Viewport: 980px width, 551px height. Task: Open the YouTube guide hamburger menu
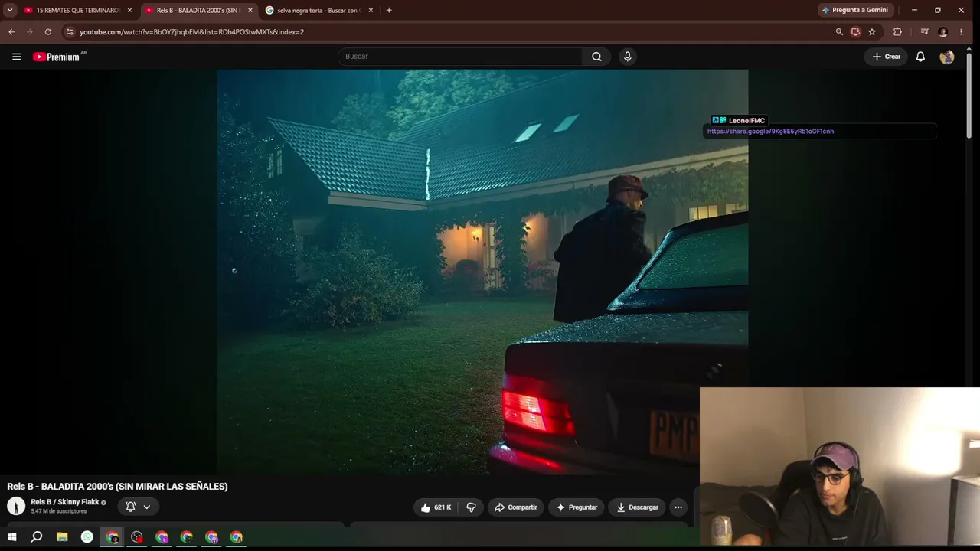16,57
